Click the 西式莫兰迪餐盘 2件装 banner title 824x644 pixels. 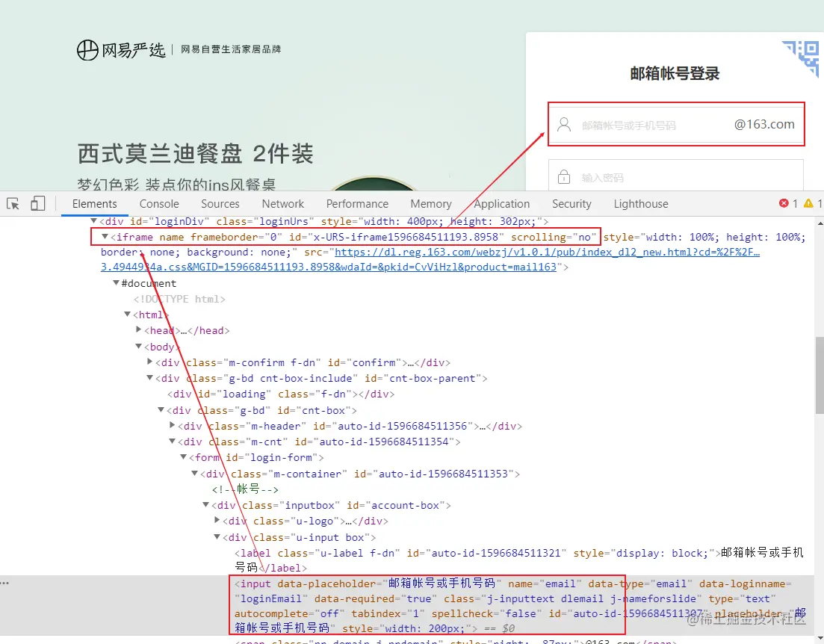click(196, 154)
